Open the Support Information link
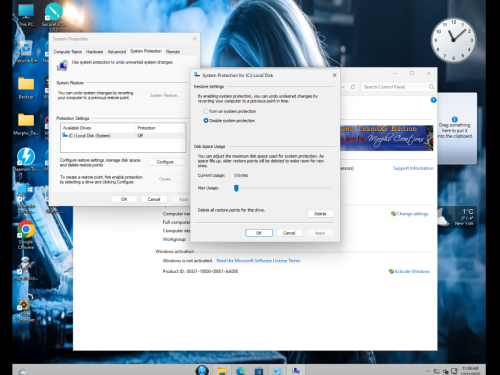The height and width of the screenshot is (375, 500). [413, 168]
